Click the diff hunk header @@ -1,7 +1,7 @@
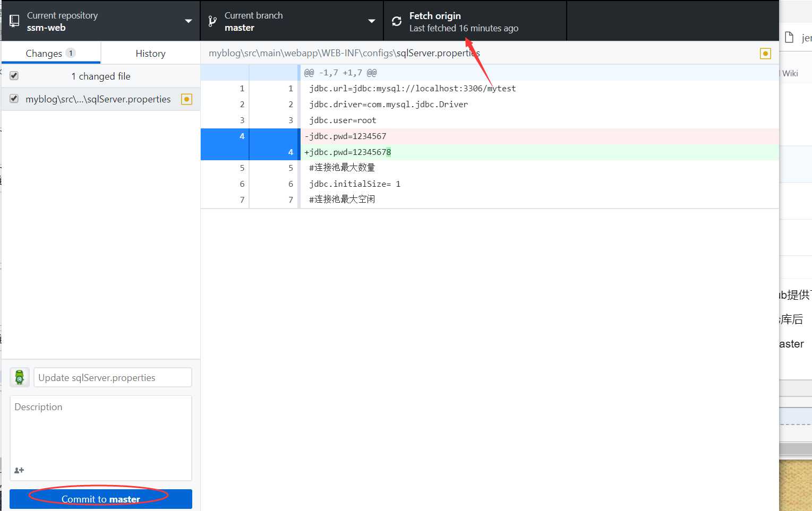 point(340,73)
